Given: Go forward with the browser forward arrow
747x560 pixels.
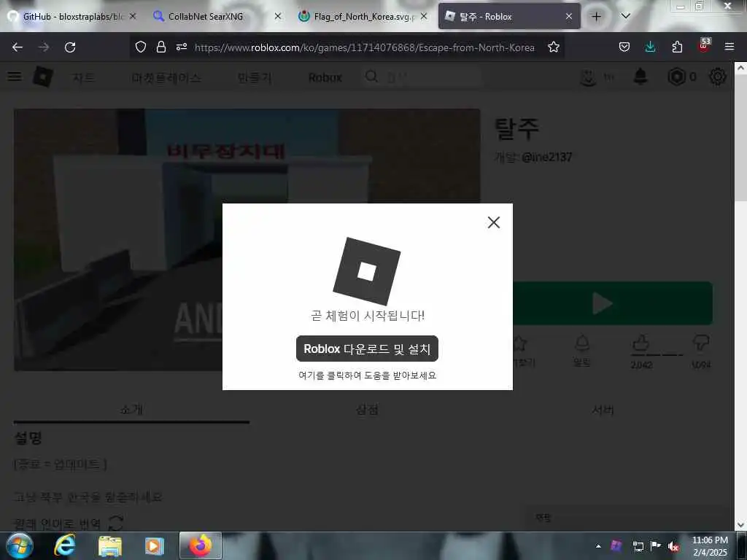Looking at the screenshot, I should point(44,47).
